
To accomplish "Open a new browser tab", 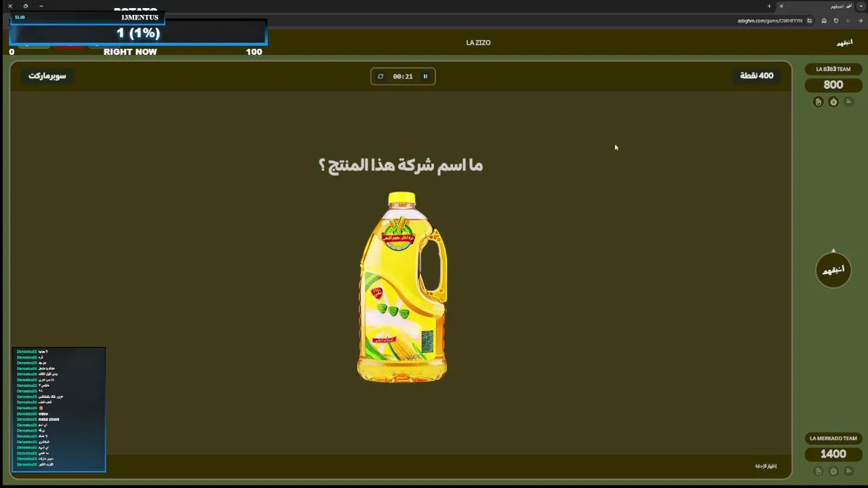I will pyautogui.click(x=769, y=6).
